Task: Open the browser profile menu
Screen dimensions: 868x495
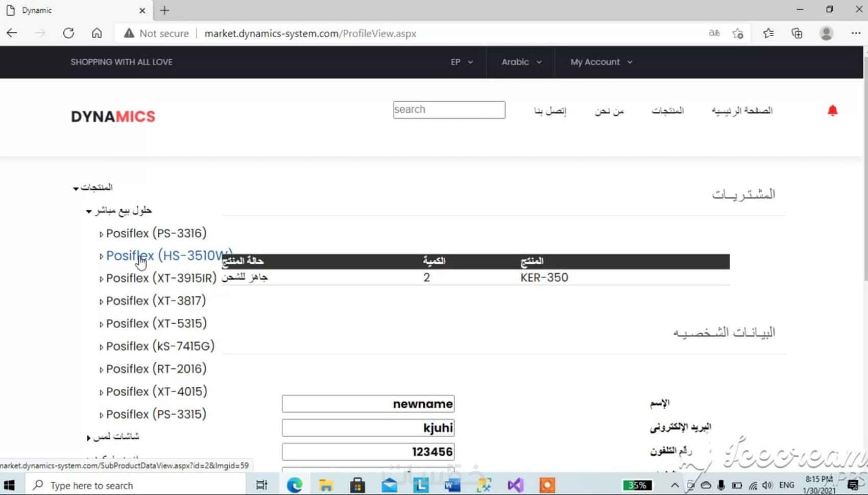Action: pos(826,33)
